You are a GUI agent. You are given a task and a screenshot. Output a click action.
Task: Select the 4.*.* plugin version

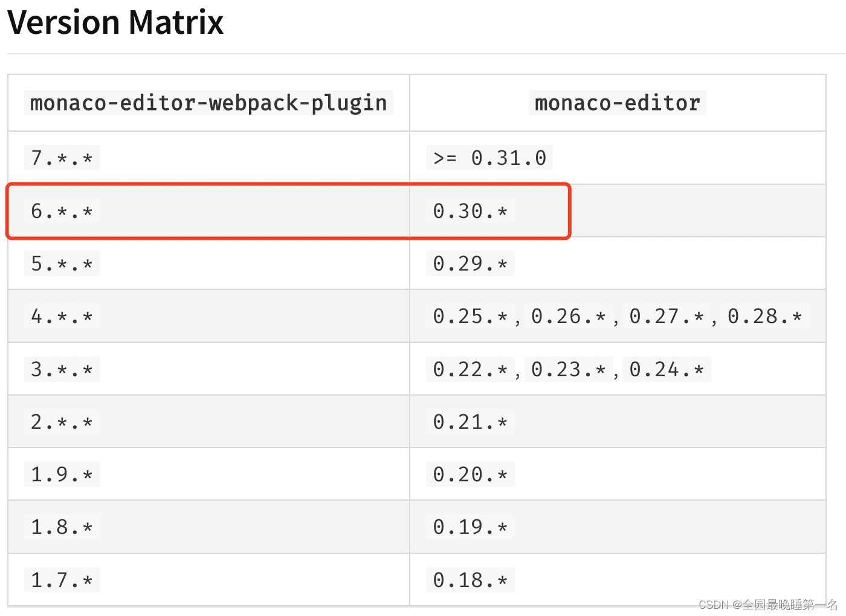pyautogui.click(x=62, y=316)
